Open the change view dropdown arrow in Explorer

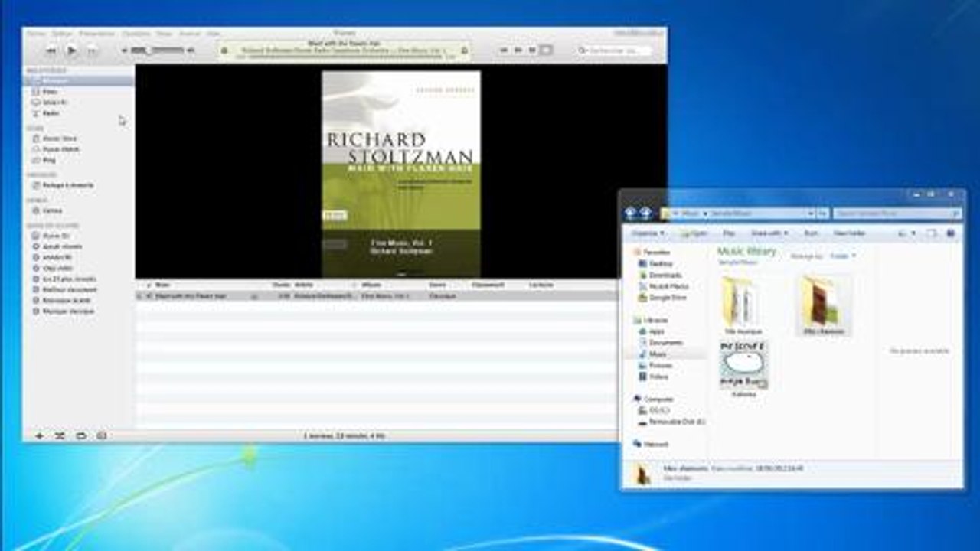pos(915,233)
